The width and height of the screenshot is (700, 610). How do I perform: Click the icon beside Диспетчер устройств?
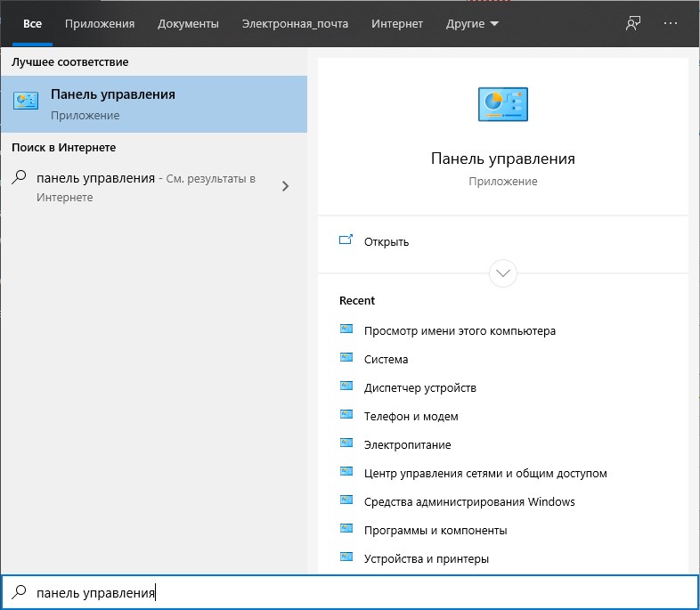point(346,387)
